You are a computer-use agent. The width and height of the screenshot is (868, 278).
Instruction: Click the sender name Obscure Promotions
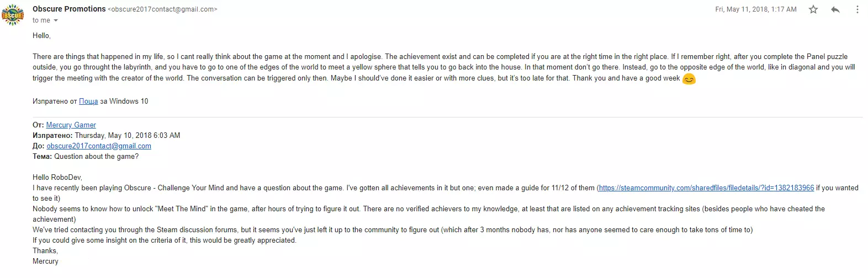click(69, 9)
